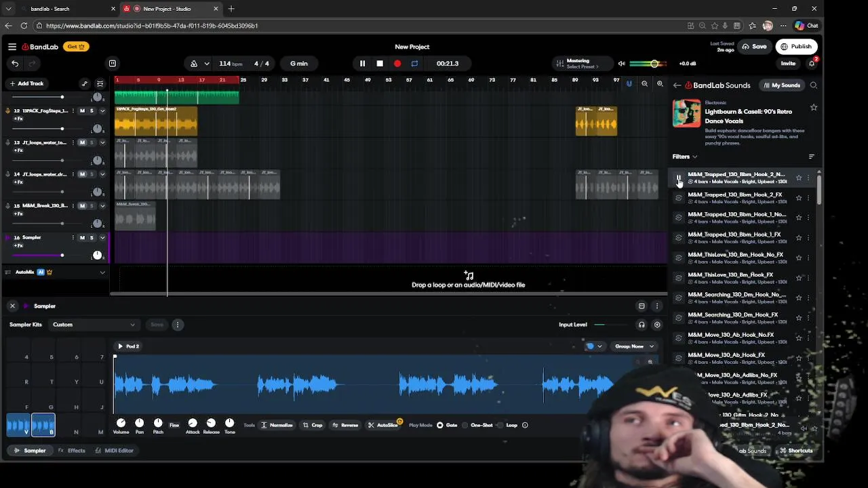868x488 pixels.
Task: Click the undo arrow icon
Action: click(15, 64)
